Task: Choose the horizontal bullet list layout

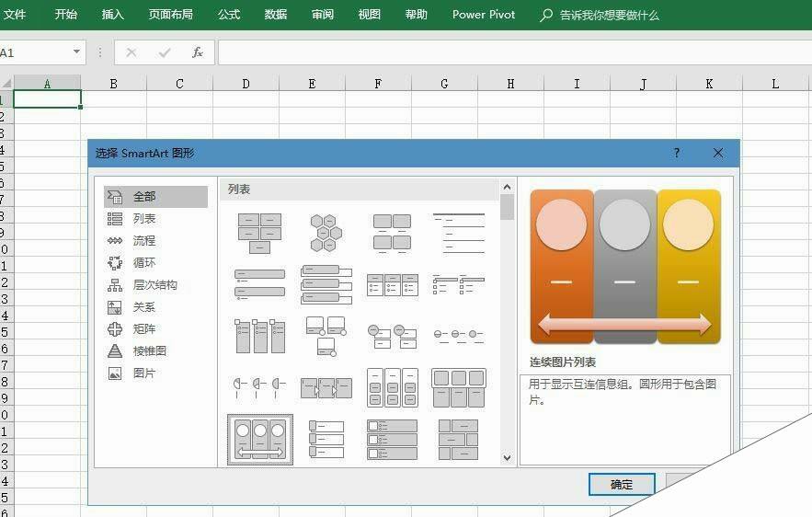Action: click(392, 284)
